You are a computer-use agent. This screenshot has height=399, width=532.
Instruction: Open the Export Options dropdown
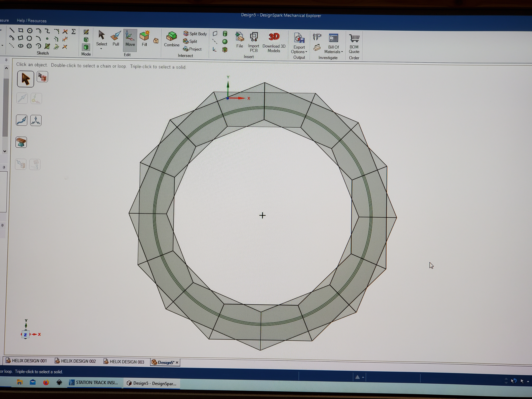299,43
